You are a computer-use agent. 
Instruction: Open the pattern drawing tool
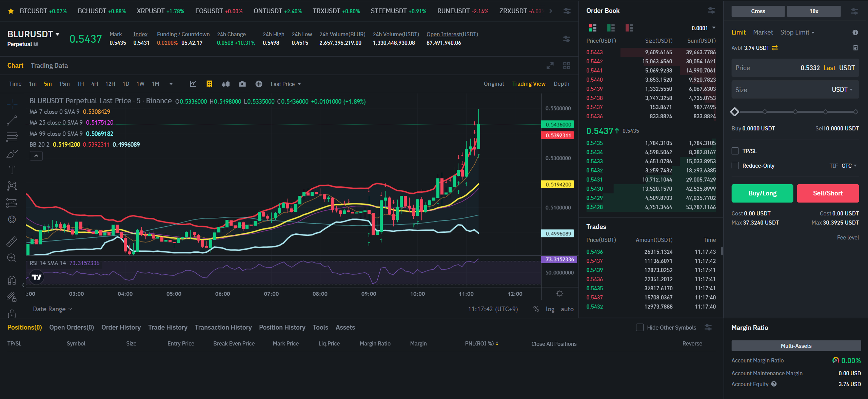(12, 186)
